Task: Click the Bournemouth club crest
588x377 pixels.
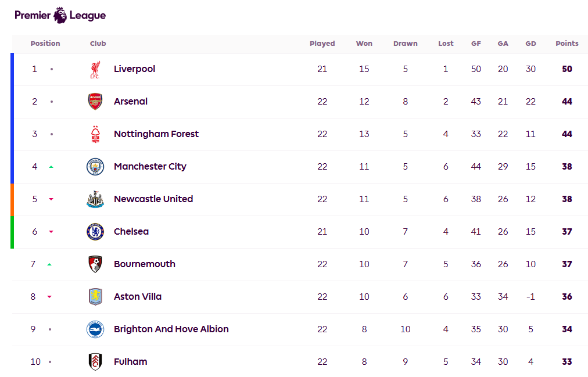Action: 95,264
